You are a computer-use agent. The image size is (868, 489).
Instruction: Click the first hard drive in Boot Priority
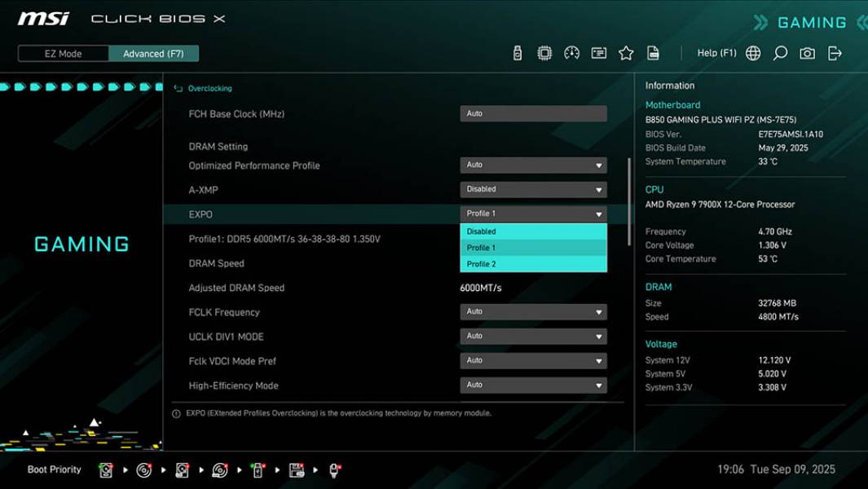click(106, 469)
